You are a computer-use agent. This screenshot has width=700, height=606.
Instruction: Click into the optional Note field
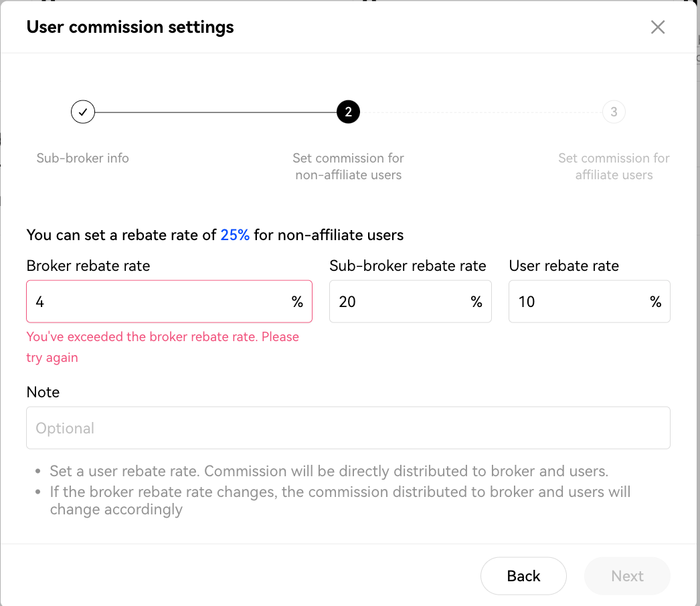(348, 428)
